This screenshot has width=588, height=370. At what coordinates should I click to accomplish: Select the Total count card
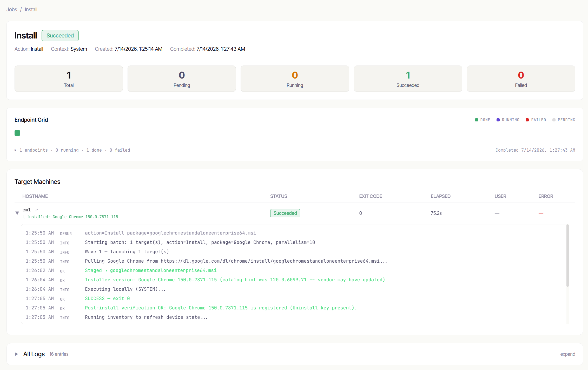[x=69, y=79]
